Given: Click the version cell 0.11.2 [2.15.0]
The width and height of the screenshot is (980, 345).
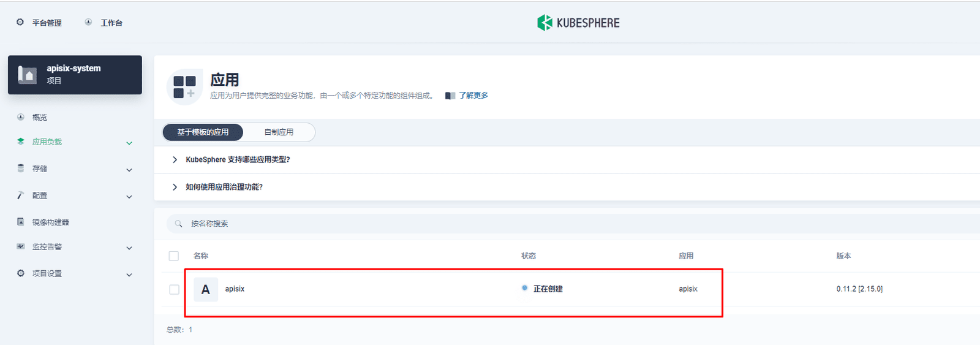Looking at the screenshot, I should [859, 289].
